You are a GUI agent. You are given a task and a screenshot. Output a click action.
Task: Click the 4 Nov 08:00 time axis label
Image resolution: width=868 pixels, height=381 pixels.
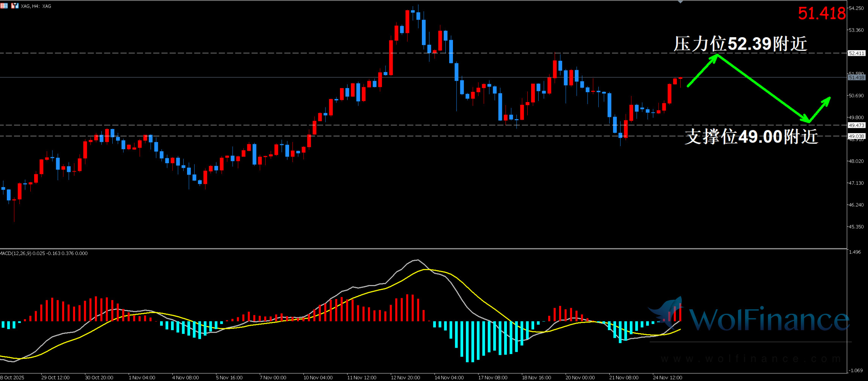[185, 378]
